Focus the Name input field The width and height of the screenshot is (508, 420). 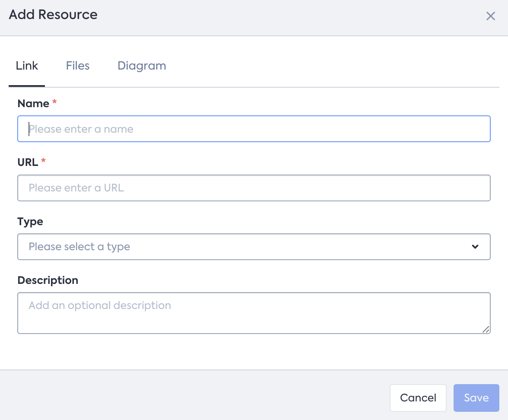click(254, 129)
